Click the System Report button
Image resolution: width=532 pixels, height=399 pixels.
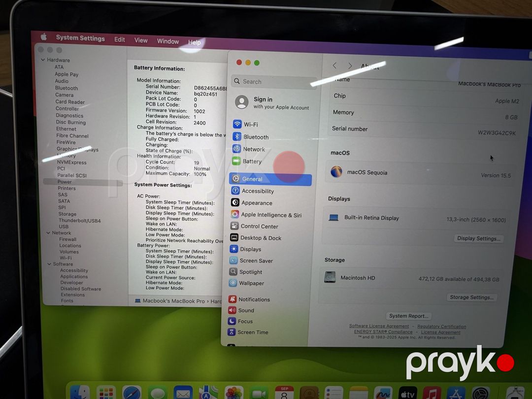[x=408, y=316]
